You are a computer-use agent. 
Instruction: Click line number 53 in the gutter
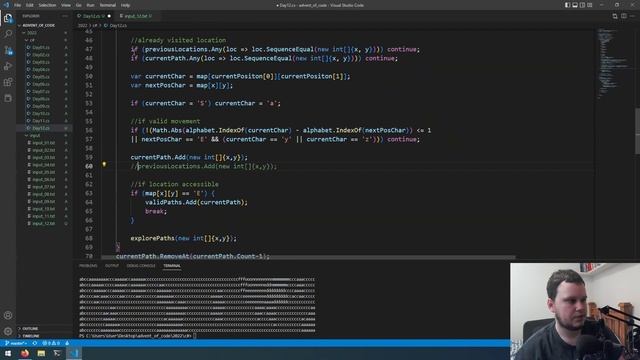click(x=89, y=103)
